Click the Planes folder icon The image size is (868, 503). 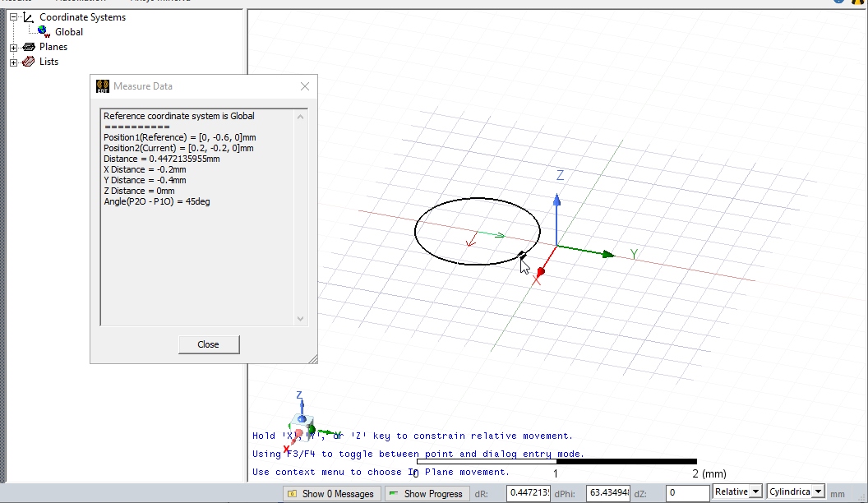click(x=29, y=47)
